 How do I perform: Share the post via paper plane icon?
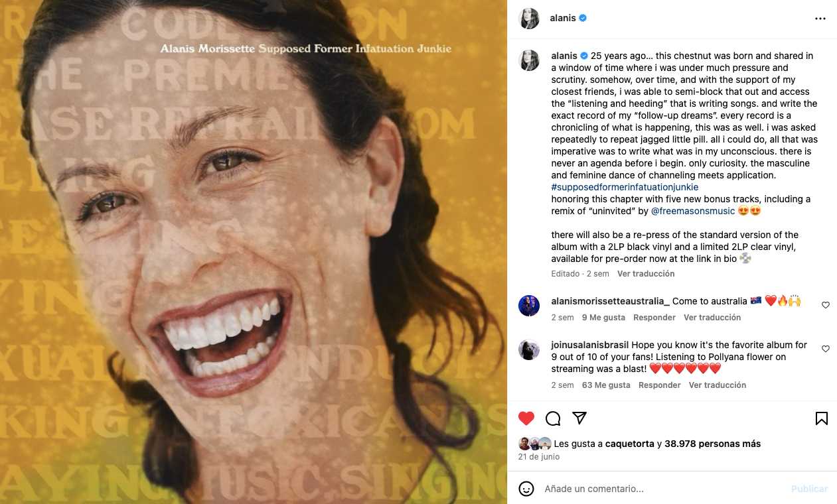(x=579, y=418)
